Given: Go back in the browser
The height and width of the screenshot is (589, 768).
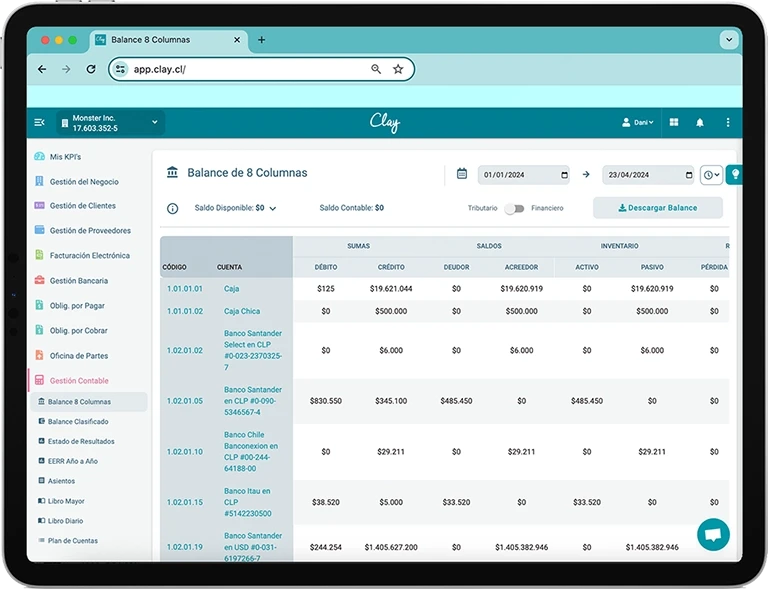Looking at the screenshot, I should pyautogui.click(x=42, y=69).
